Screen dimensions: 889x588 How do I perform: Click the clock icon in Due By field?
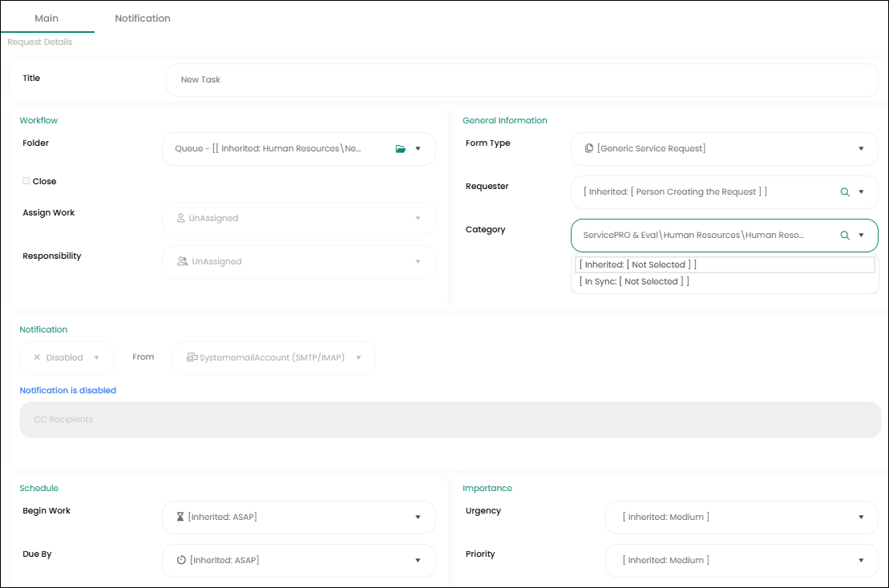181,561
